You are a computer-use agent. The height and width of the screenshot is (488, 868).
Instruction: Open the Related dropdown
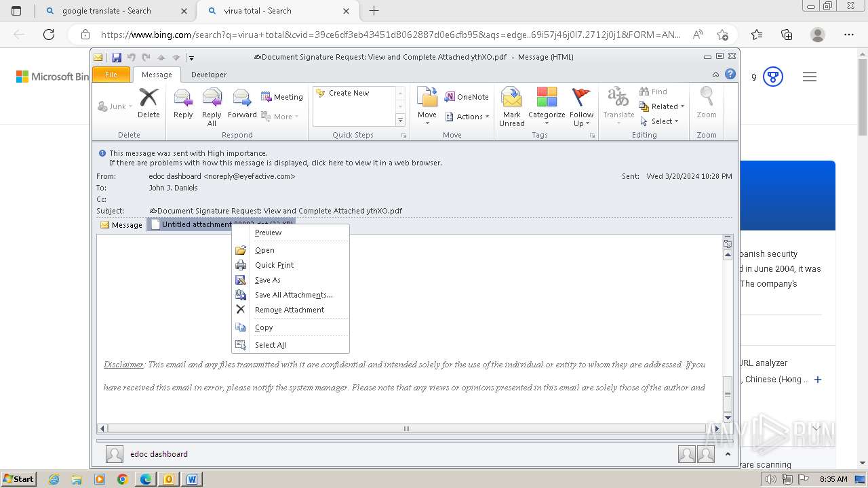pyautogui.click(x=662, y=106)
